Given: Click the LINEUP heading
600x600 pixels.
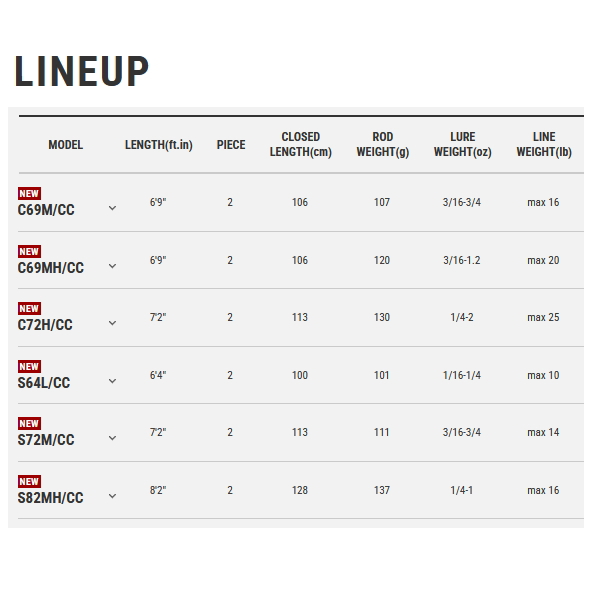Looking at the screenshot, I should (82, 71).
